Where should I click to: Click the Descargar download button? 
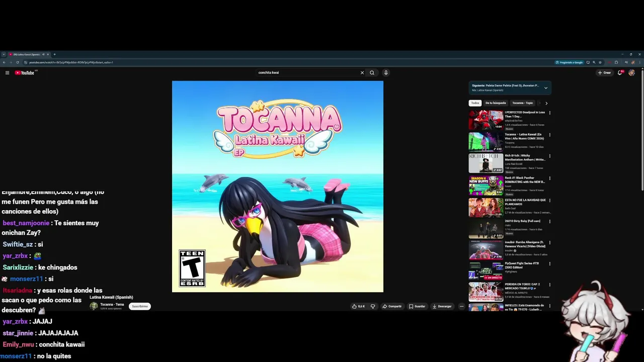coord(442,306)
